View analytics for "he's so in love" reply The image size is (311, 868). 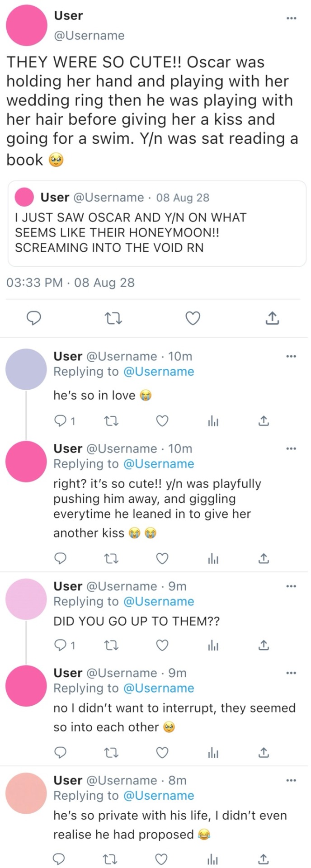click(213, 421)
